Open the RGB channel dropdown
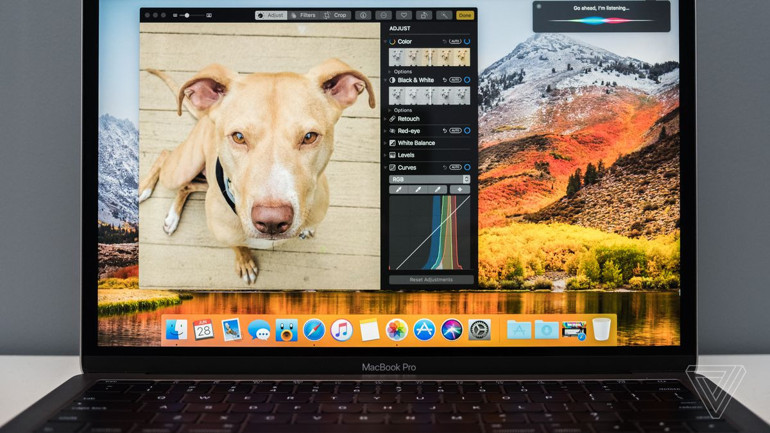This screenshot has height=433, width=770. point(429,180)
